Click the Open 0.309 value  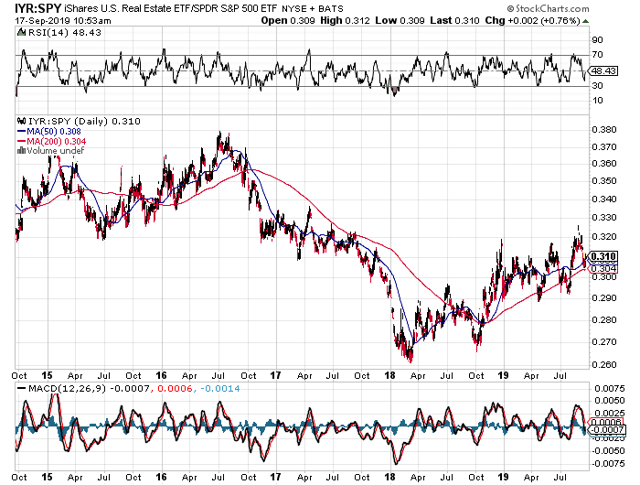pyautogui.click(x=288, y=20)
